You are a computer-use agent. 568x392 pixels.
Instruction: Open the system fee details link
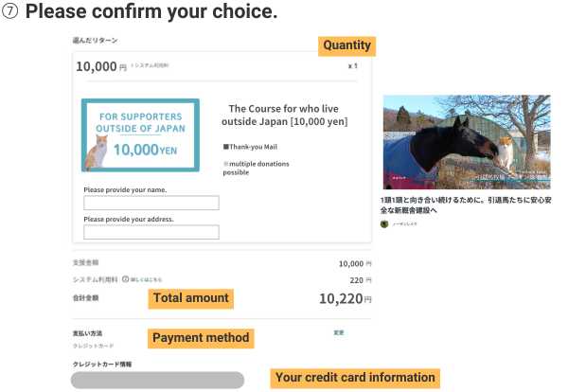[147, 280]
